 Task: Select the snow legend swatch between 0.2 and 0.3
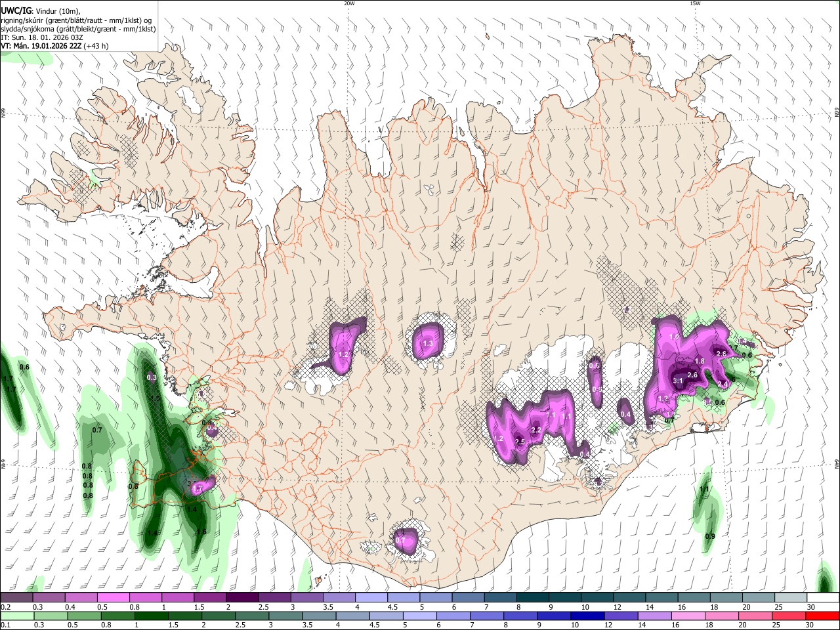pyautogui.click(x=16, y=597)
